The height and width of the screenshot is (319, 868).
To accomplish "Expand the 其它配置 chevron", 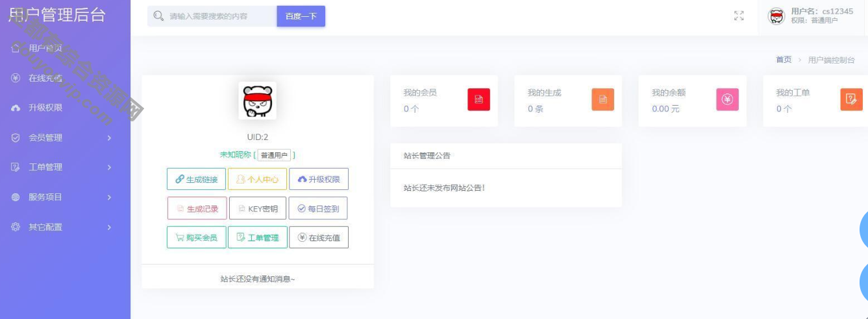I will coord(109,227).
